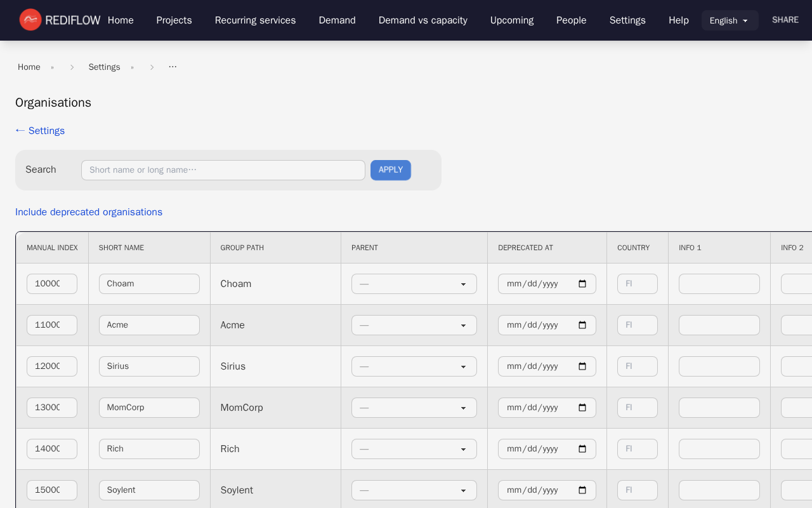The width and height of the screenshot is (812, 508).
Task: Click the Rediflow logo icon
Action: [x=30, y=20]
